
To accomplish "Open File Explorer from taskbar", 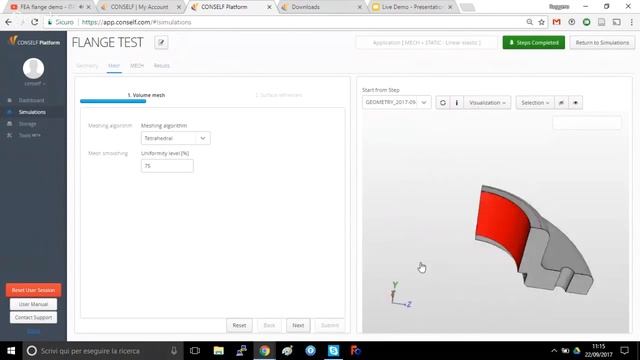I will click(x=218, y=351).
